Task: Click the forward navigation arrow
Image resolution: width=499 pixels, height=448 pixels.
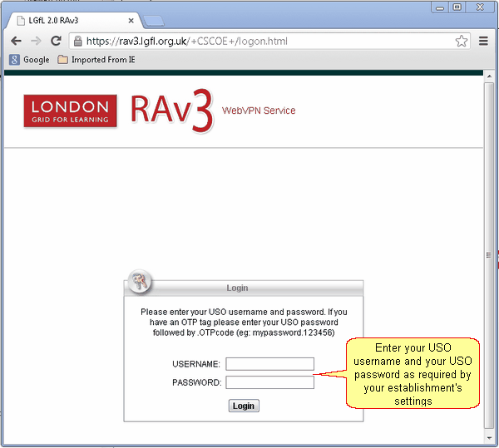Action: 36,41
